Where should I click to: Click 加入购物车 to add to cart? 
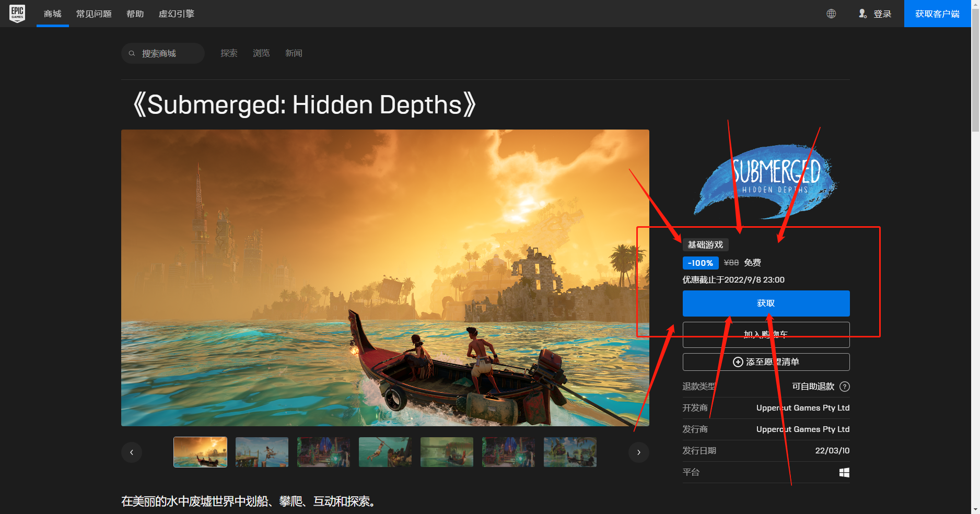pyautogui.click(x=766, y=334)
